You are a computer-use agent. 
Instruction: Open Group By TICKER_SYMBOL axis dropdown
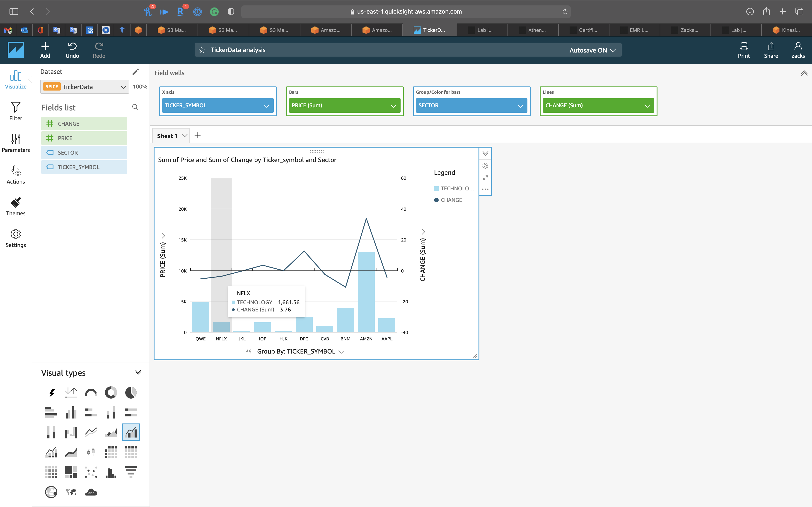click(x=342, y=352)
